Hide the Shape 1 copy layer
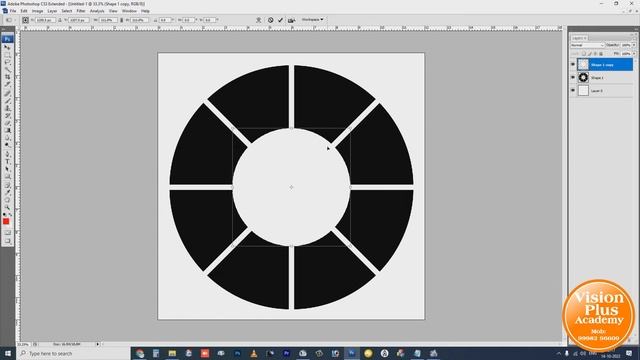This screenshot has height=360, width=640. click(x=573, y=64)
